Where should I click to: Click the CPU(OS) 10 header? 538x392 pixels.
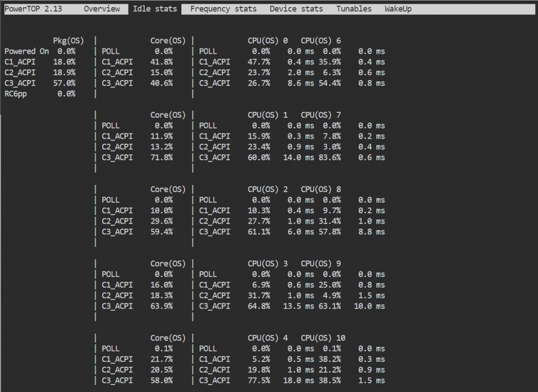[323, 338]
